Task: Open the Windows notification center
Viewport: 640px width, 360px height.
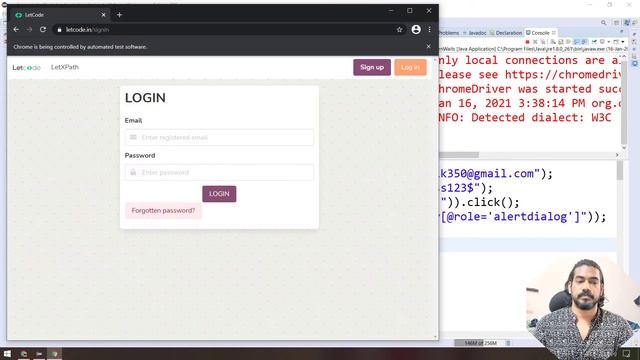Action: point(626,353)
